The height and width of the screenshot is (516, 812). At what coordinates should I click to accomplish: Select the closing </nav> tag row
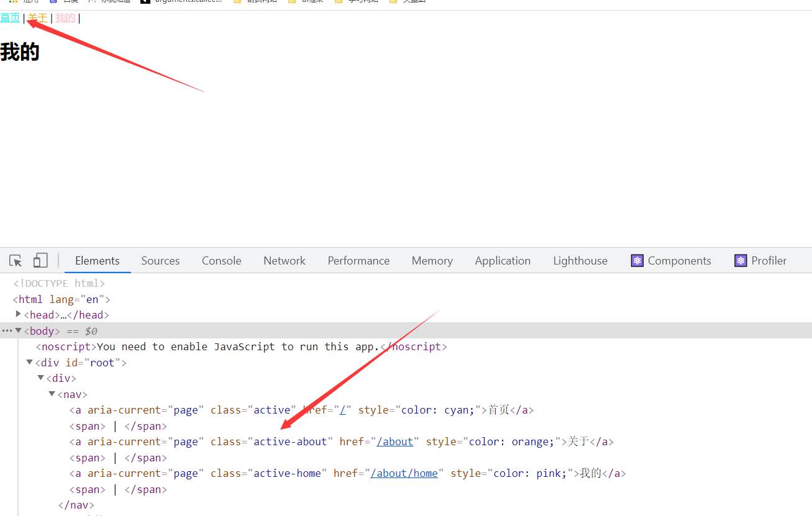(x=76, y=505)
